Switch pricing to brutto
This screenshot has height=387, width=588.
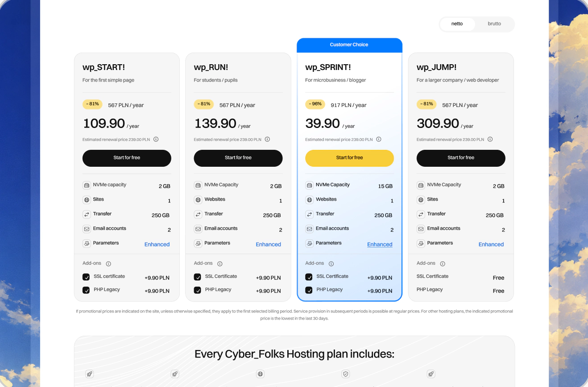point(494,24)
